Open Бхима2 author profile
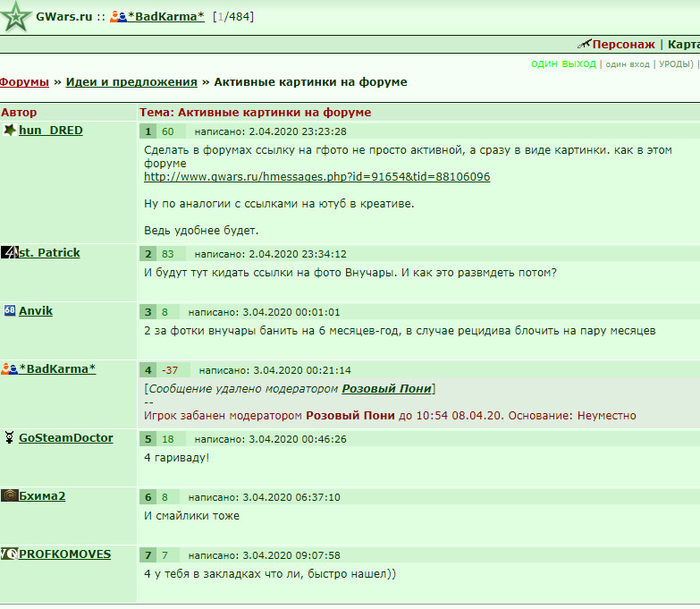The image size is (700, 609). (42, 496)
